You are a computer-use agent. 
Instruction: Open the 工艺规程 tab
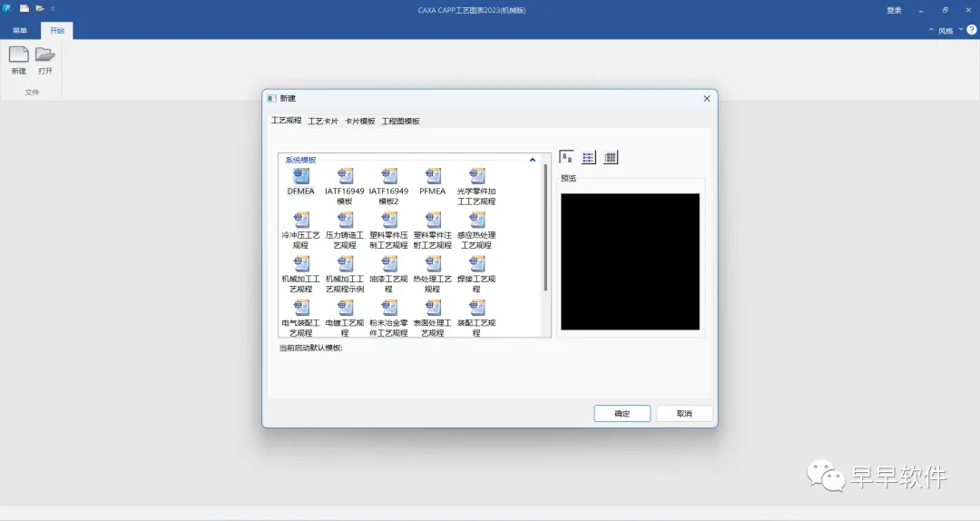tap(286, 120)
